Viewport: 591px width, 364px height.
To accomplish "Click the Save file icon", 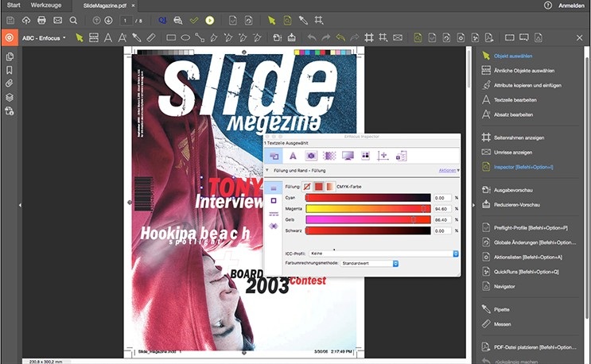I will [x=10, y=21].
